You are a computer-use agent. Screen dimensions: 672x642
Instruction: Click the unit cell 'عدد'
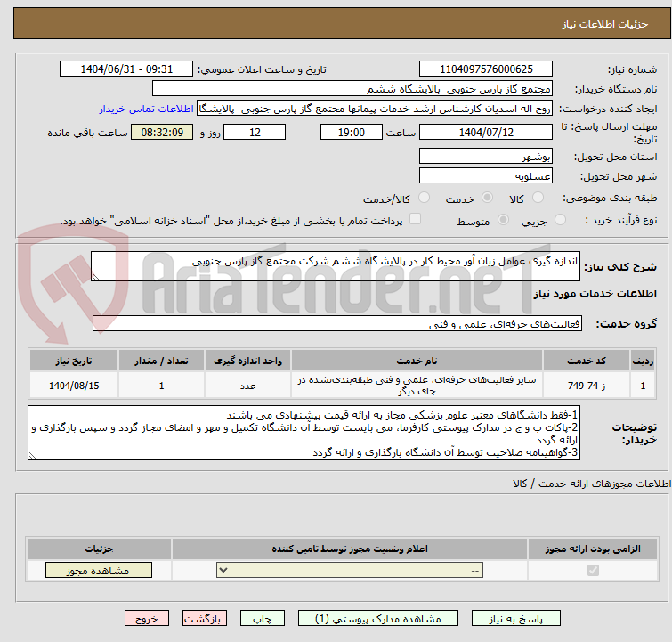coord(247,386)
